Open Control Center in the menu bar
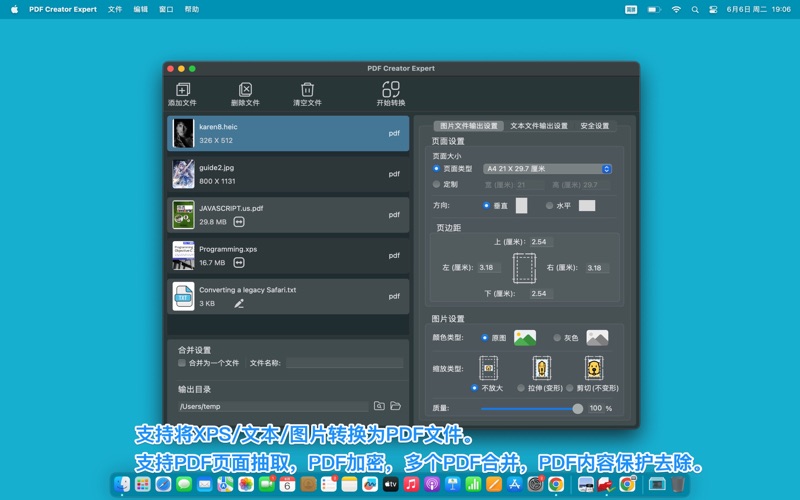The height and width of the screenshot is (500, 800). (x=713, y=9)
